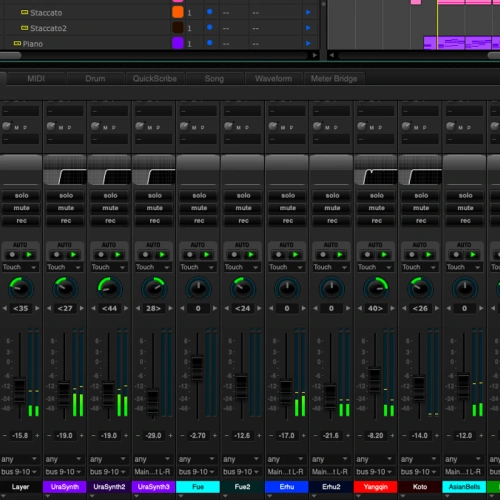Screen dimensions: 500x500
Task: Click blue play arrow on Staccato2 track
Action: click(x=308, y=28)
